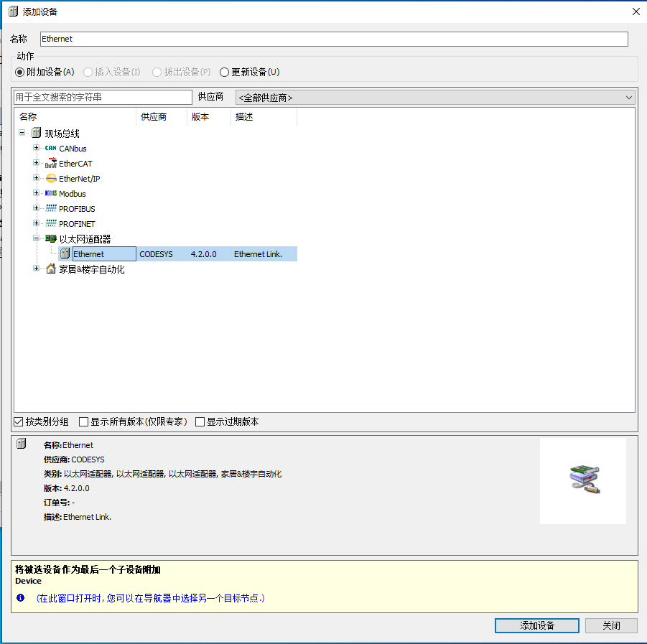Sort by 版本 column header

click(209, 117)
